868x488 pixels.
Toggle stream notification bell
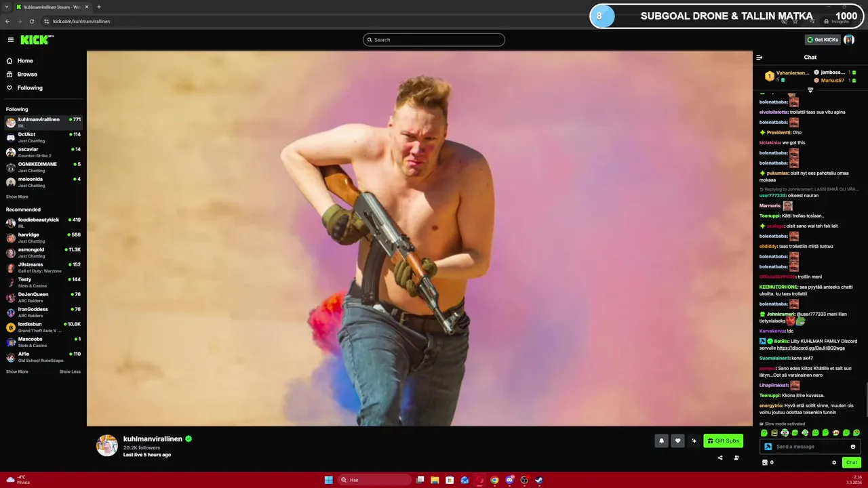coord(661,441)
